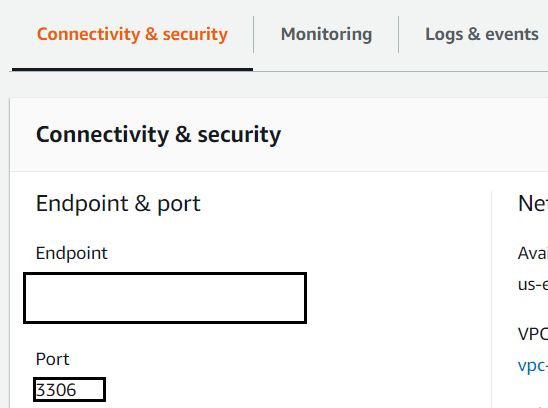Select the orange Connectivity & security tab

point(132,35)
